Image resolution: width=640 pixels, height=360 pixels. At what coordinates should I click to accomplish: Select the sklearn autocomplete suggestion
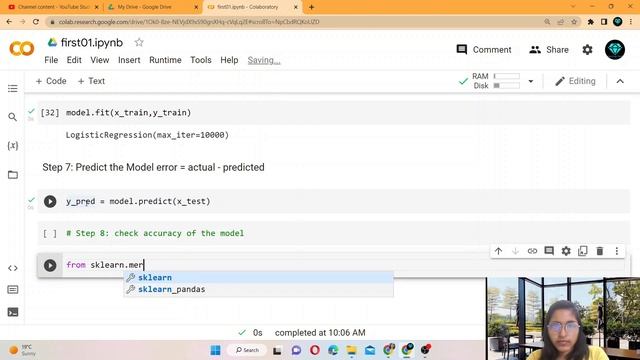point(258,278)
